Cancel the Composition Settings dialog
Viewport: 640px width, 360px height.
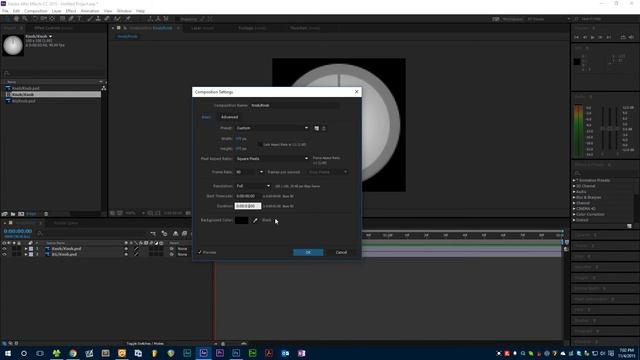[x=341, y=252]
